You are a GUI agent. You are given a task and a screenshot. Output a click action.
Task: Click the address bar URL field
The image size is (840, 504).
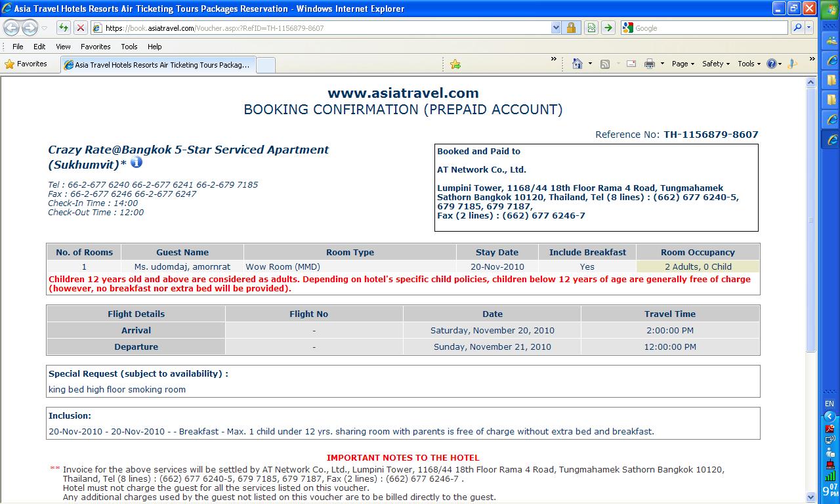coord(325,28)
